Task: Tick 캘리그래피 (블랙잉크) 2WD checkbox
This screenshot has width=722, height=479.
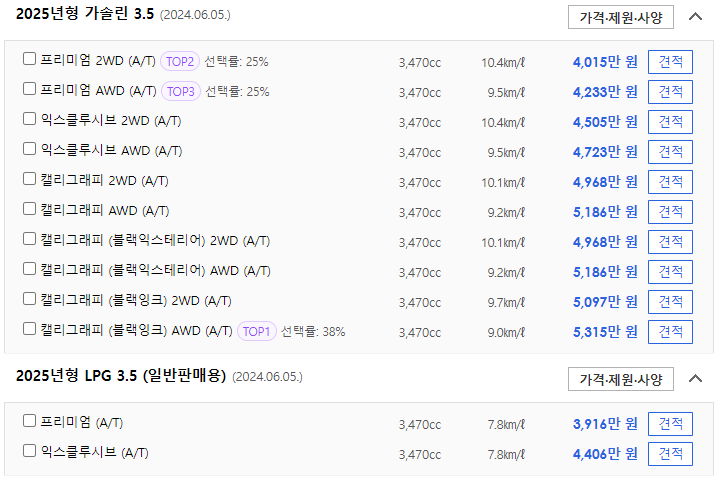Action: [29, 298]
